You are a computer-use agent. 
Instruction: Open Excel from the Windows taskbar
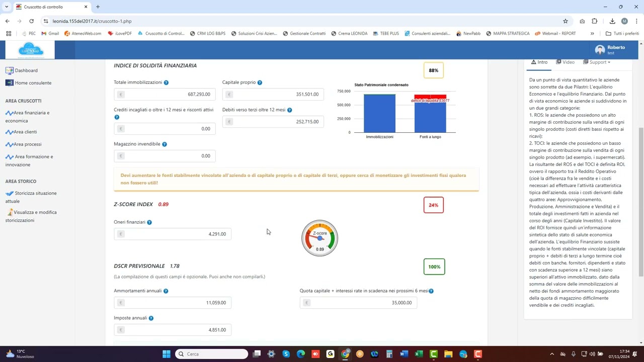coord(419,354)
